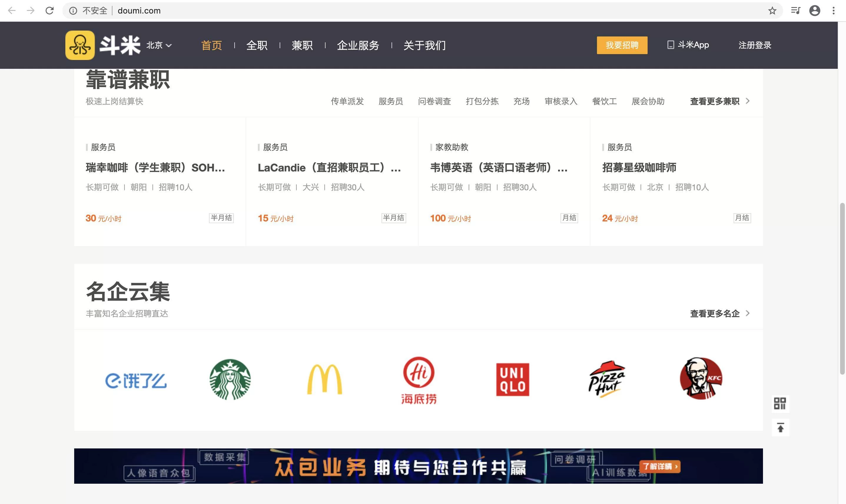Open Chrome's three-dot menu

[833, 11]
